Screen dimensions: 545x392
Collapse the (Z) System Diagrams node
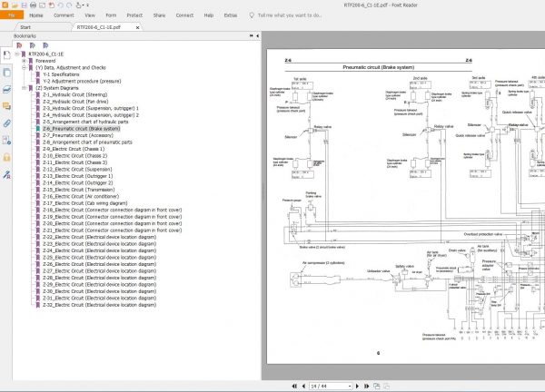point(22,87)
